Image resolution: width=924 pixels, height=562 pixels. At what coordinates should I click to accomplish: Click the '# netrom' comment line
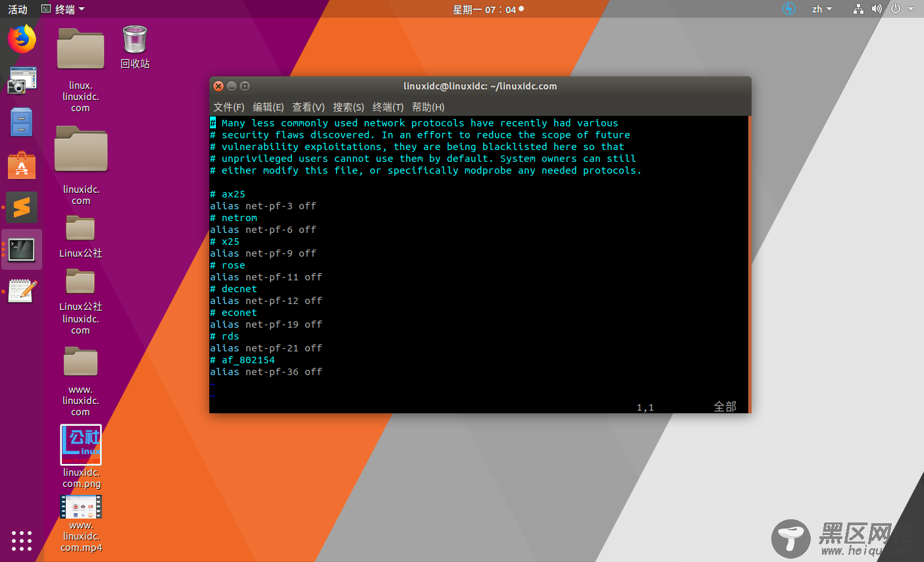click(234, 218)
